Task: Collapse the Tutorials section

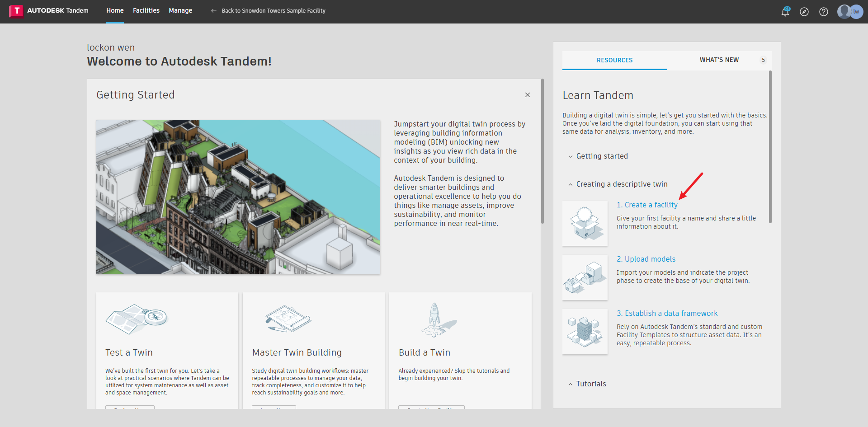Action: 587,384
